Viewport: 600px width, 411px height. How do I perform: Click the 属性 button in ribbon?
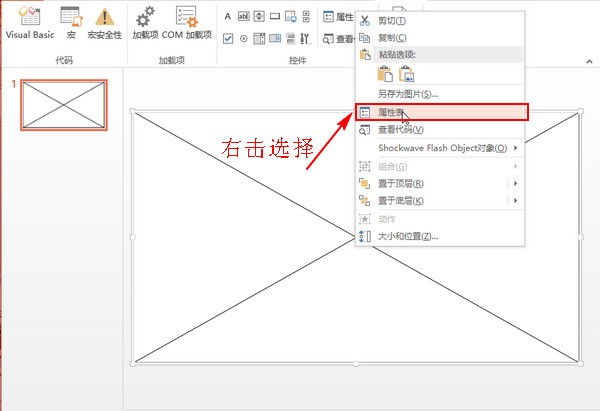[x=338, y=17]
